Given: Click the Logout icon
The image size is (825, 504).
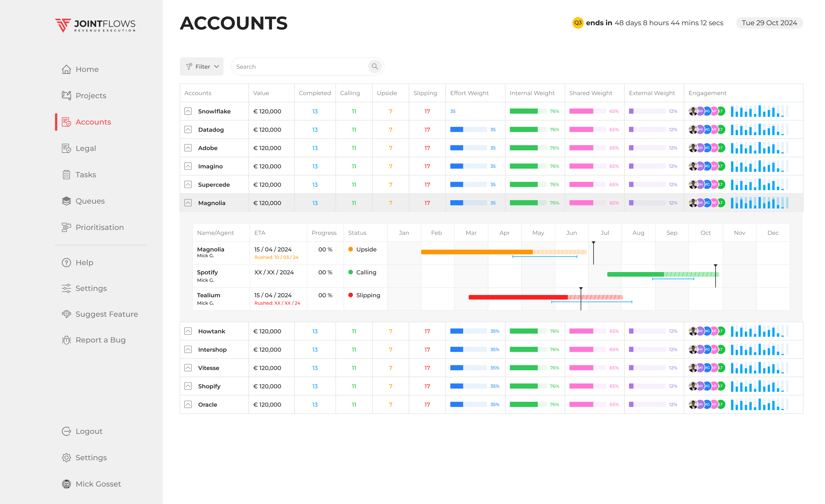Looking at the screenshot, I should point(66,431).
